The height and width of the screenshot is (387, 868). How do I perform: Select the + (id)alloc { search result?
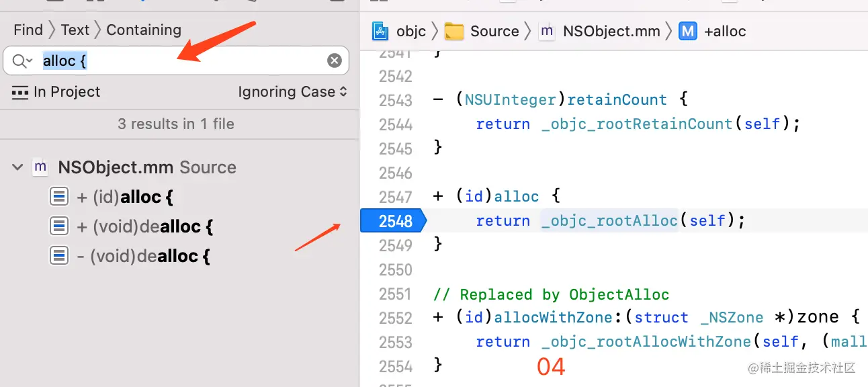[x=125, y=198]
